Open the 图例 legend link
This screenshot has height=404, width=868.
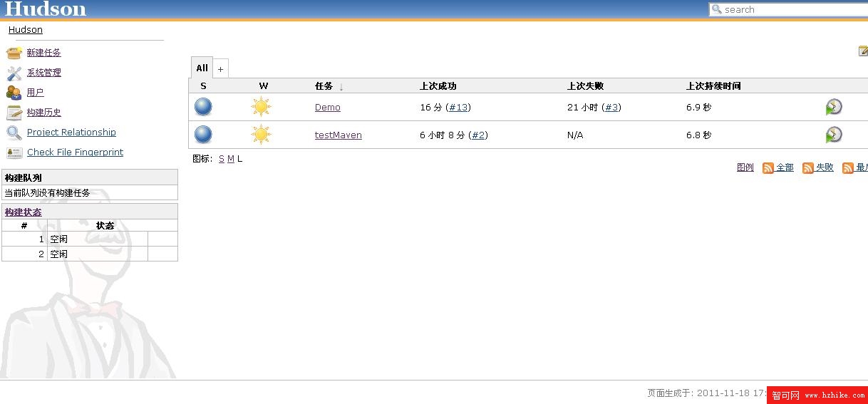[745, 167]
